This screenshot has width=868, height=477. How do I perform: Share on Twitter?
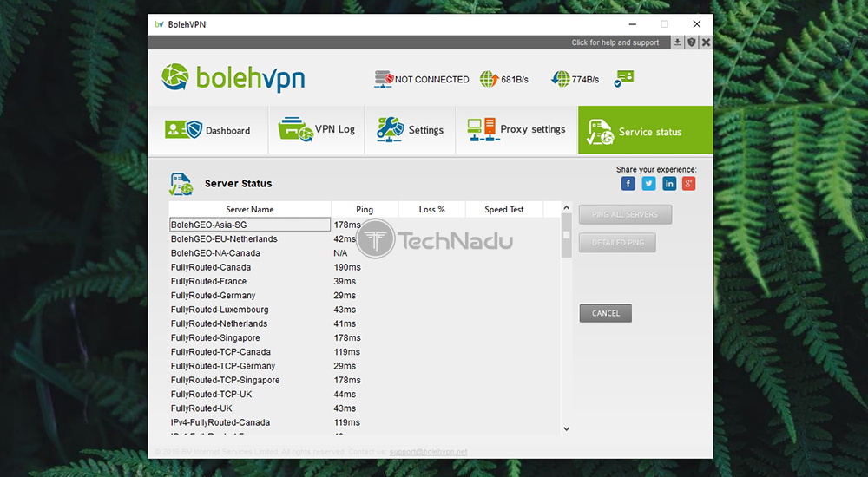(x=648, y=184)
